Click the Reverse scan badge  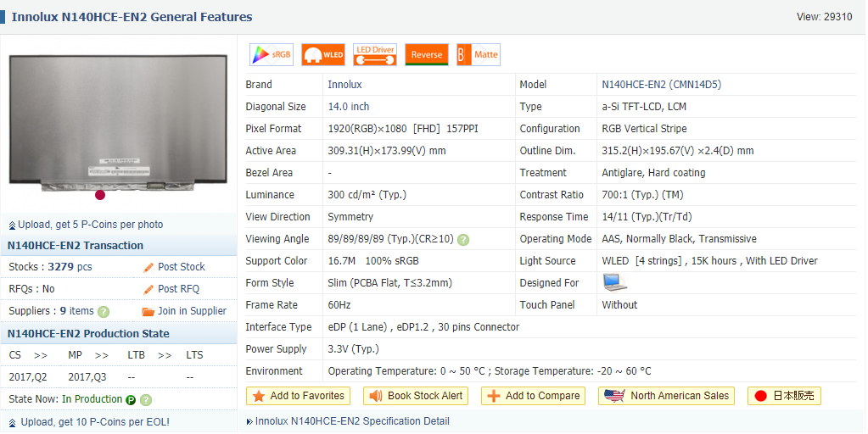tap(426, 55)
